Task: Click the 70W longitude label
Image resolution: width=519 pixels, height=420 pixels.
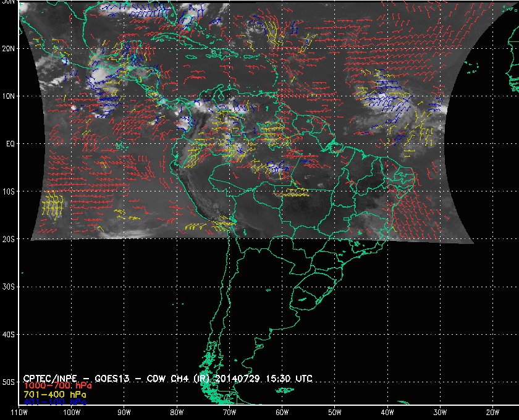Action: [x=229, y=413]
